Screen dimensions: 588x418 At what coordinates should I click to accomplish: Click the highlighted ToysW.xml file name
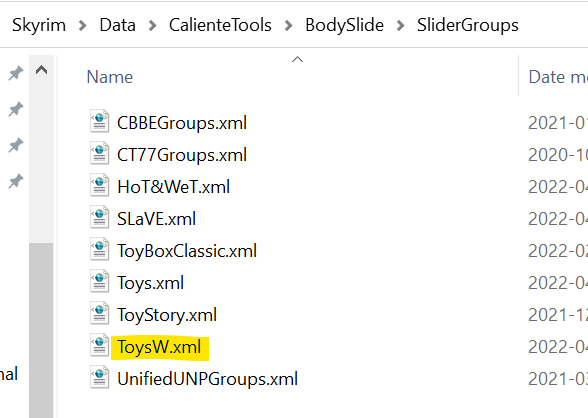click(x=159, y=348)
